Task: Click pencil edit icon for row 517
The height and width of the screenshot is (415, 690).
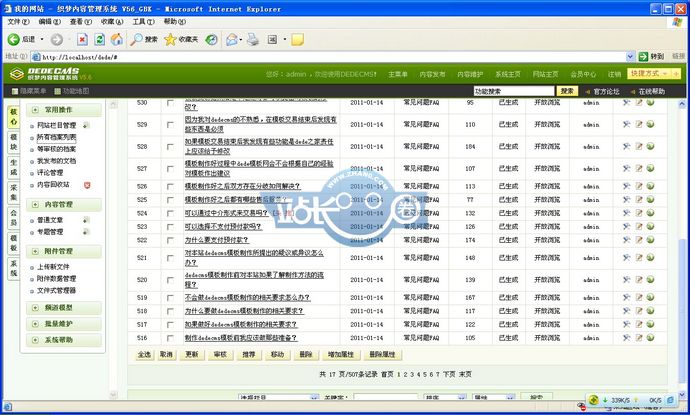Action: tap(639, 324)
